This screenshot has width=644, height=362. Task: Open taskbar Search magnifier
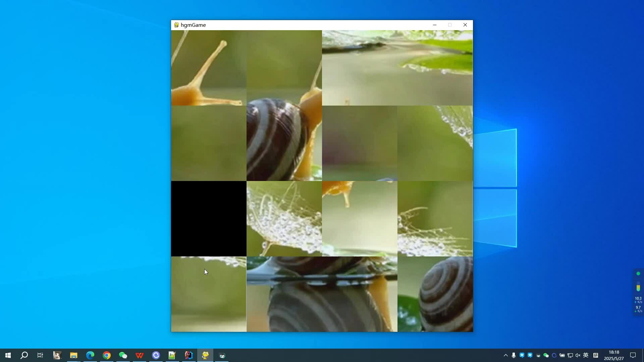(24, 355)
